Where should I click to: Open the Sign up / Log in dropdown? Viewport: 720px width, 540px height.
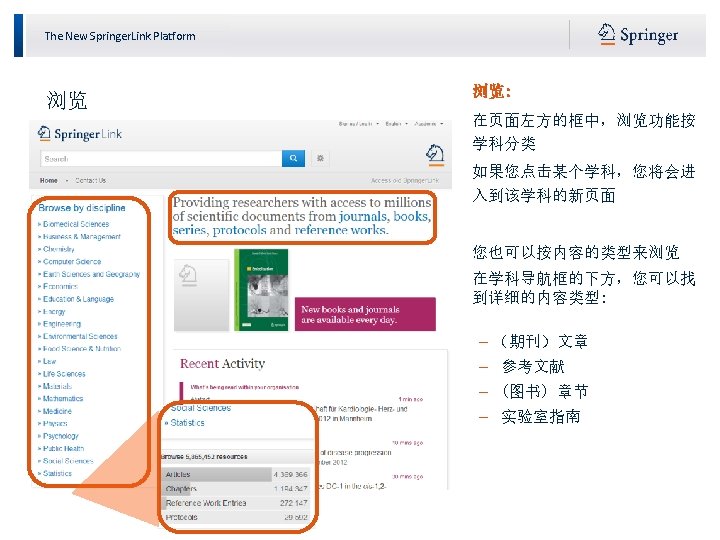pyautogui.click(x=359, y=124)
